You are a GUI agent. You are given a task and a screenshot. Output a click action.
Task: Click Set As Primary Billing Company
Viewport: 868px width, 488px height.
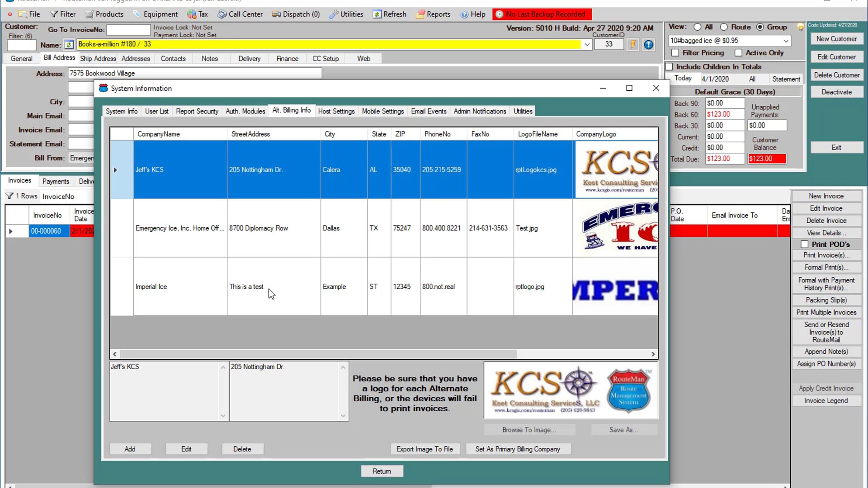[518, 449]
